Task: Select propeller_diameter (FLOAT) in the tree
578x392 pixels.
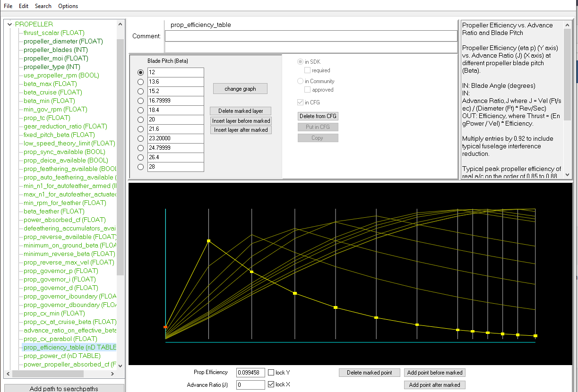Action: point(63,41)
